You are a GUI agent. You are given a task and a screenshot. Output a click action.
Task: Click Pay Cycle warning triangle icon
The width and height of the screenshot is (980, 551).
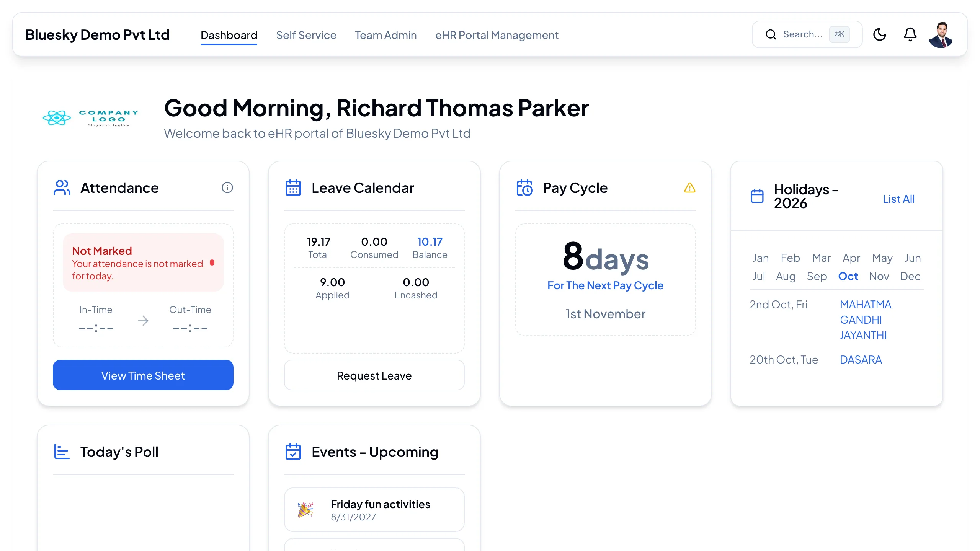pyautogui.click(x=689, y=187)
